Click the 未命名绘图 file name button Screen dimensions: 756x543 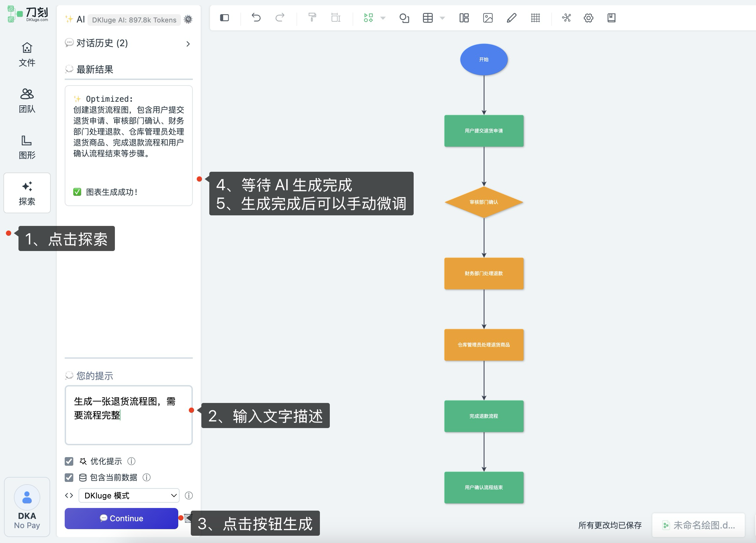pyautogui.click(x=699, y=525)
